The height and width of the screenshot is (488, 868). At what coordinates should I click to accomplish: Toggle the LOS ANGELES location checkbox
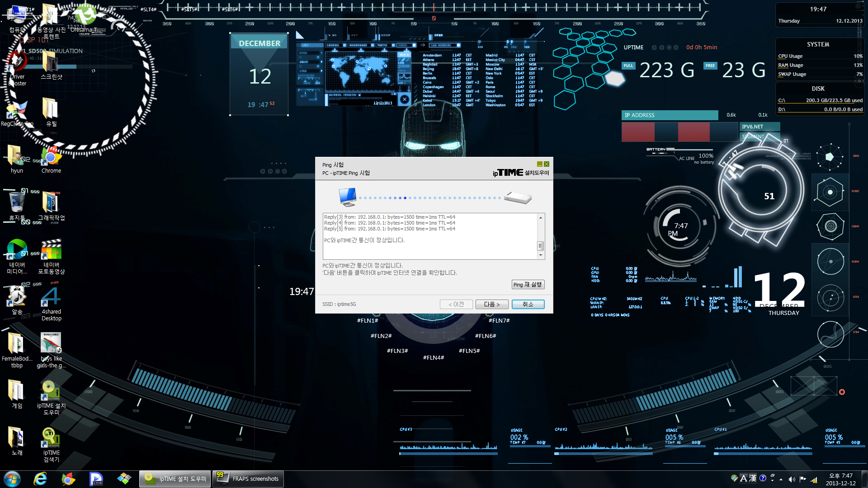tap(458, 45)
